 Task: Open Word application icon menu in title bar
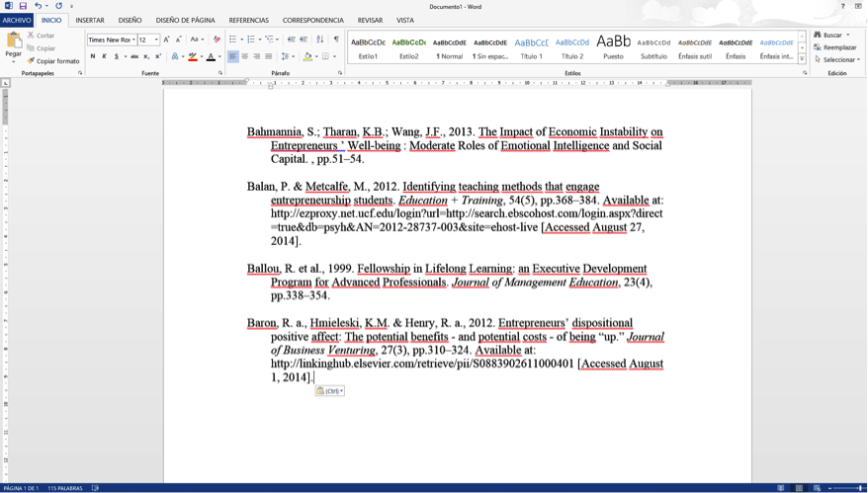click(8, 6)
